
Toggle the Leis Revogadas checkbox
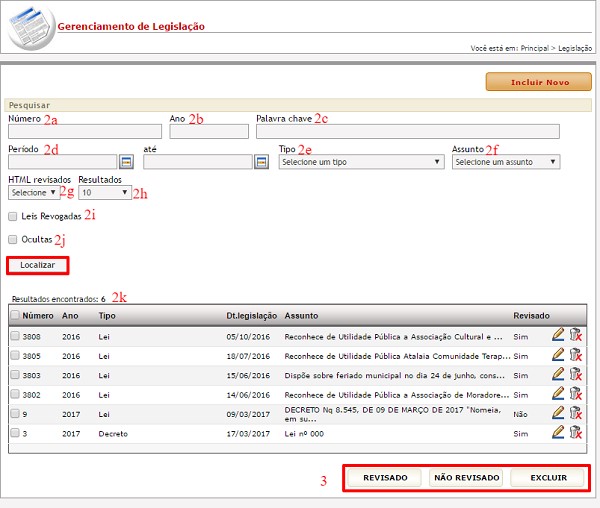point(13,217)
